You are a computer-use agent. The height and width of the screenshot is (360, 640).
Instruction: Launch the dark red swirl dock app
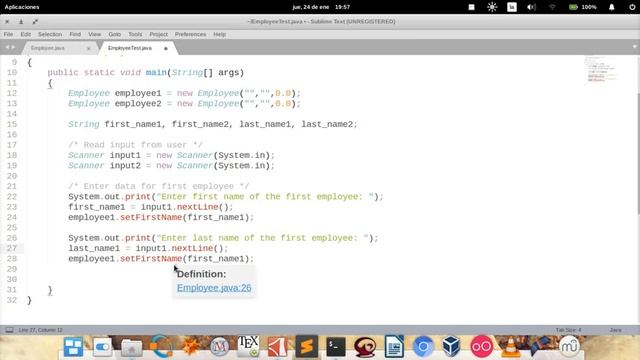(365, 347)
